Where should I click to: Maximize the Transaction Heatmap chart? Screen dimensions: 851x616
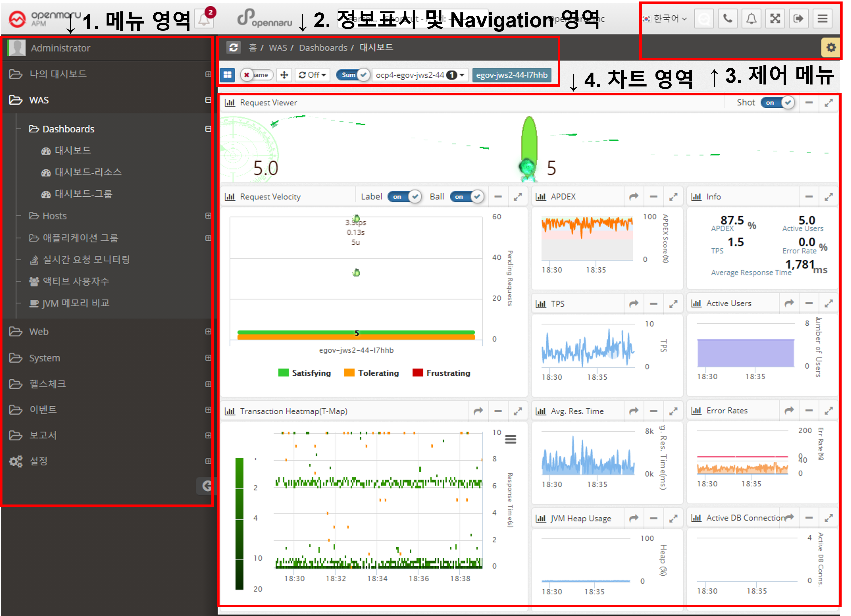(518, 412)
